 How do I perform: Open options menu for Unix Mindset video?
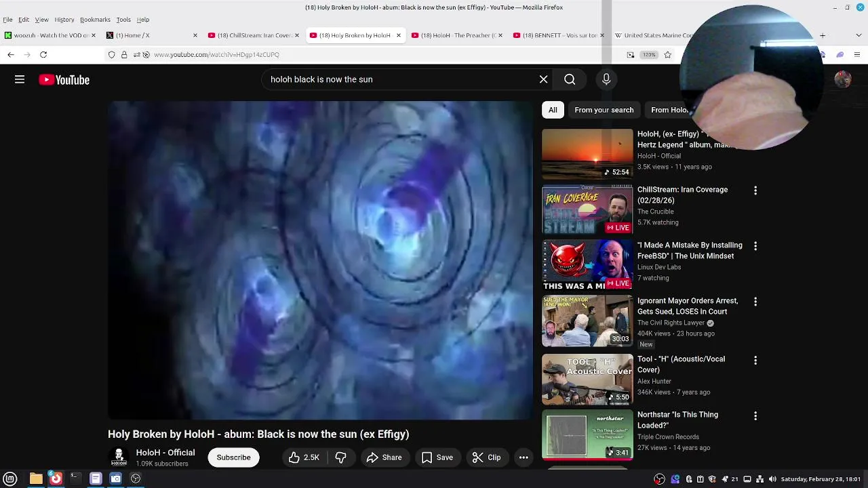pyautogui.click(x=755, y=246)
